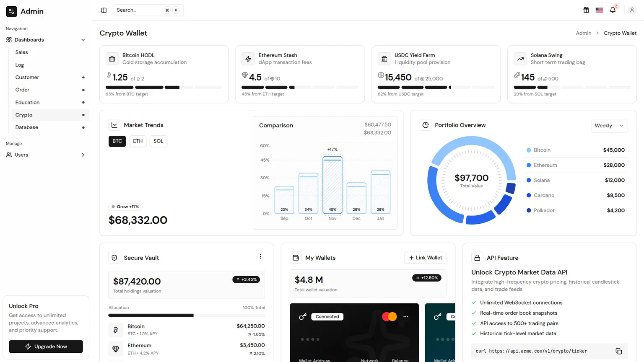
Task: Click the Jan bar in Comparison chart
Action: [381, 192]
